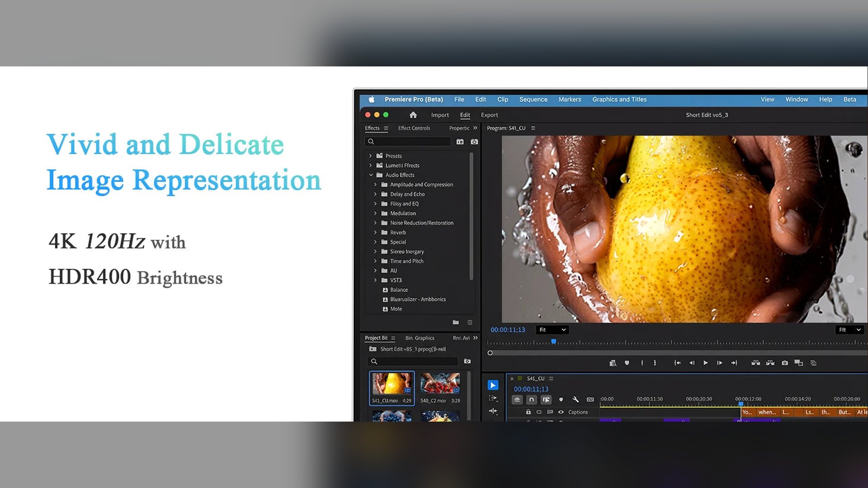Add a marker in the Program monitor
This screenshot has width=868, height=488.
(x=627, y=363)
